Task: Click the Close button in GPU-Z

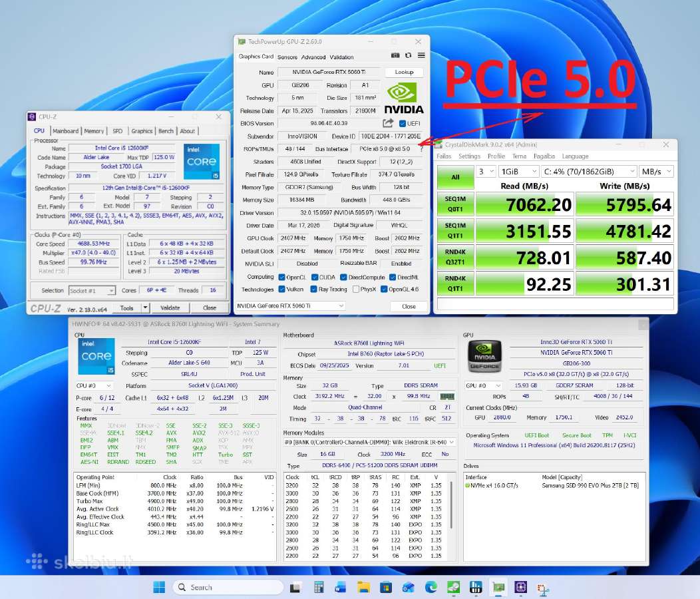Action: (409, 306)
